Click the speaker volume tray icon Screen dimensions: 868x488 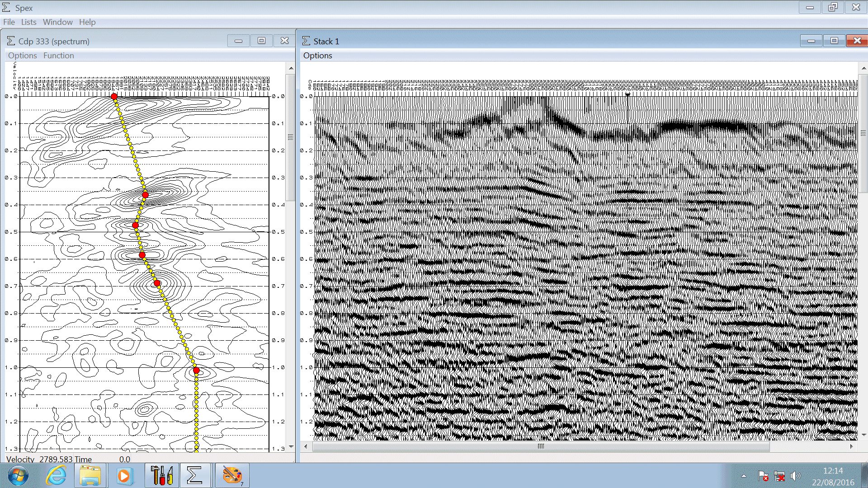click(x=795, y=476)
